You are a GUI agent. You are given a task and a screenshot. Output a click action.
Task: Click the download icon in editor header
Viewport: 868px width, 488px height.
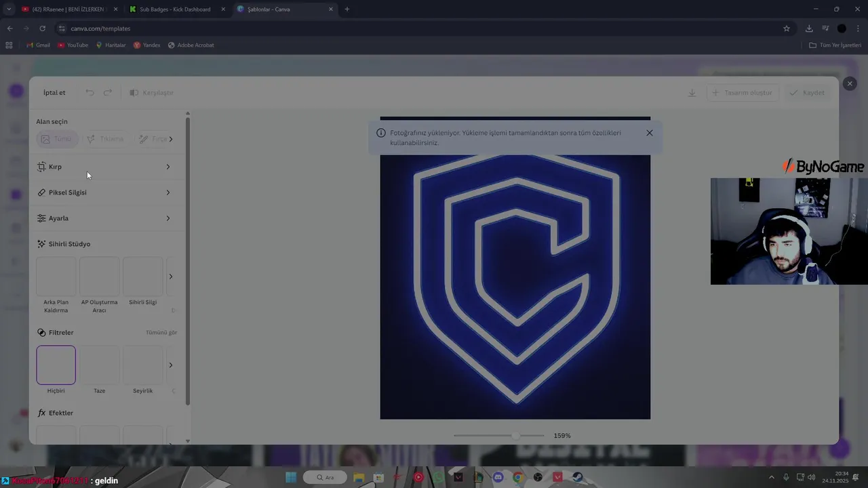coord(692,92)
